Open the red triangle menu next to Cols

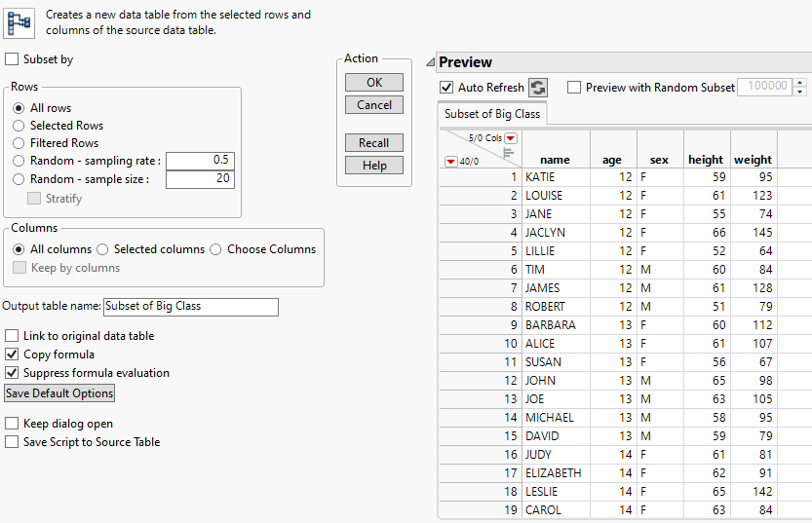pyautogui.click(x=510, y=138)
